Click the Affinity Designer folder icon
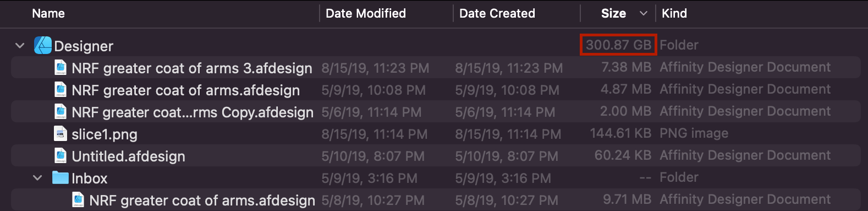 [x=43, y=45]
